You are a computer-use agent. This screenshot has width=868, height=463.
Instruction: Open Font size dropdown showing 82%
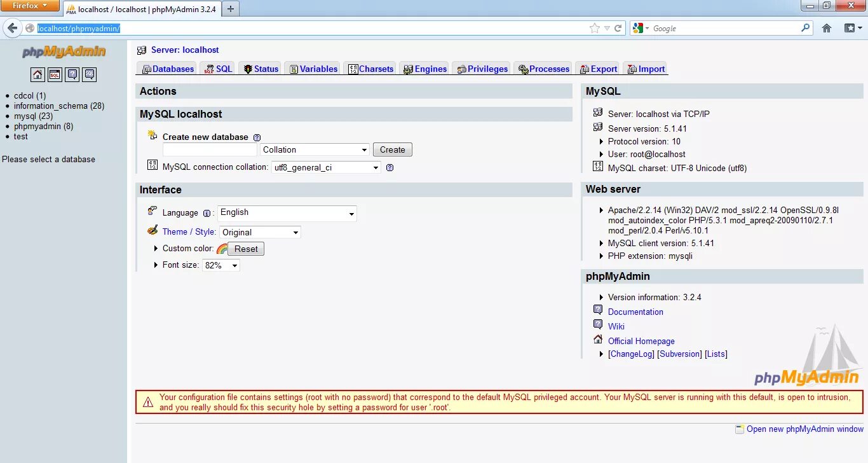tap(221, 265)
